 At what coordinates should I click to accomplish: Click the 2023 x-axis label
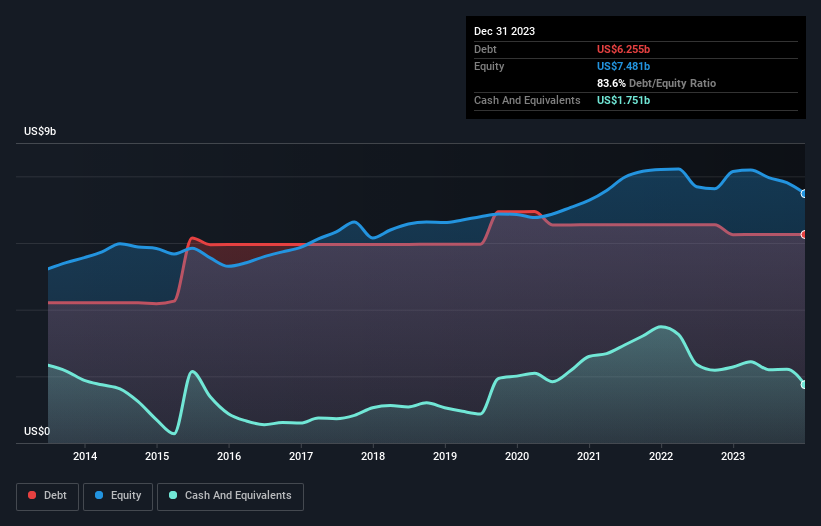coord(733,456)
